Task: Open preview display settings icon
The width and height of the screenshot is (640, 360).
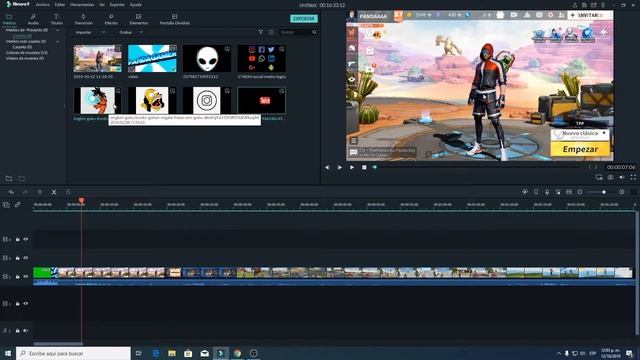Action: [599, 177]
